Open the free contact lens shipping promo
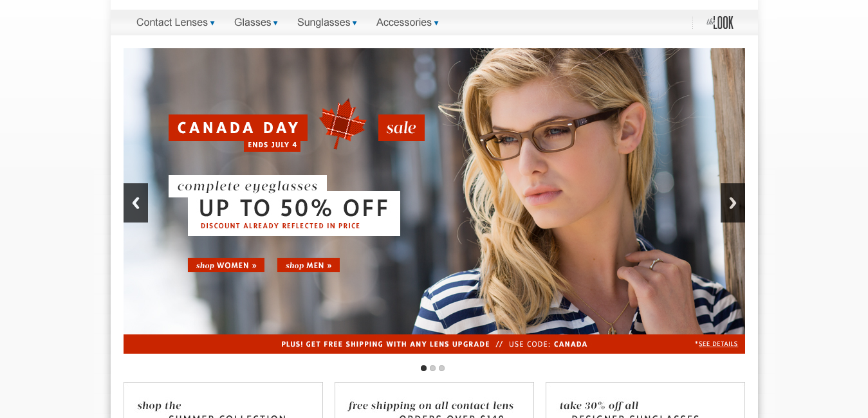Image resolution: width=868 pixels, height=418 pixels. click(x=434, y=400)
